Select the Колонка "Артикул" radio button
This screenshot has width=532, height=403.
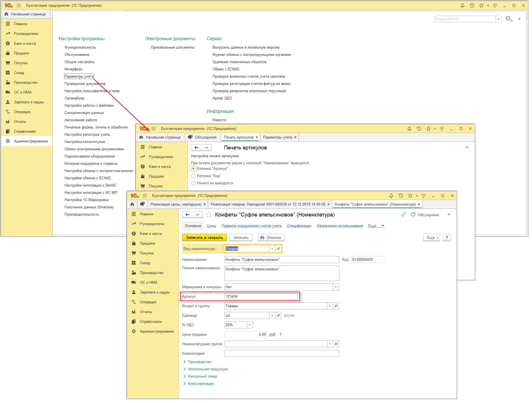coord(193,169)
